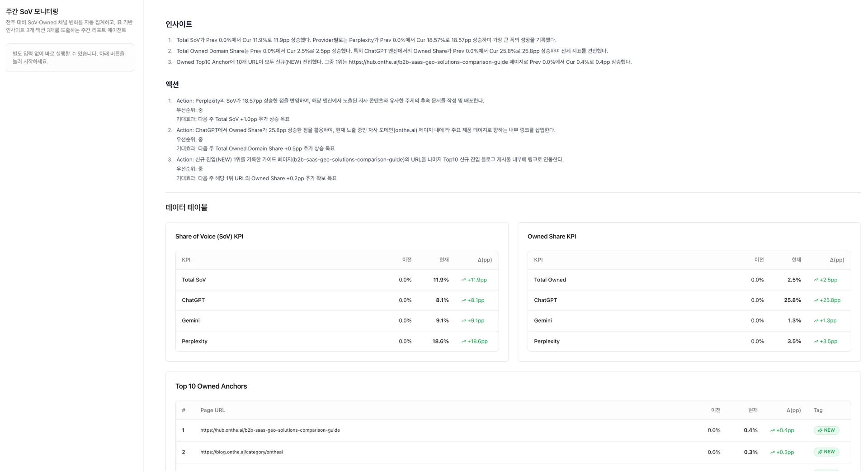Click the upward arrow icon beside +18.6pp
Viewport: 868px width, 472px height.
pyautogui.click(x=463, y=342)
